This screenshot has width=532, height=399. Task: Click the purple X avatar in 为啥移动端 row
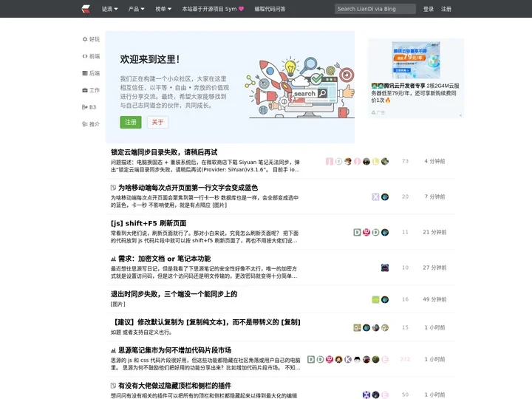(375, 197)
